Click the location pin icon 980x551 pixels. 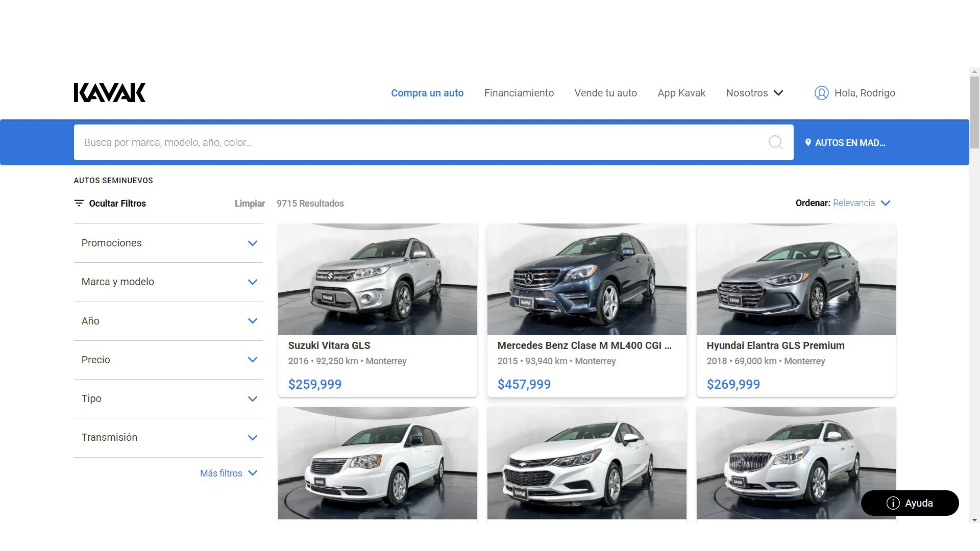click(808, 143)
